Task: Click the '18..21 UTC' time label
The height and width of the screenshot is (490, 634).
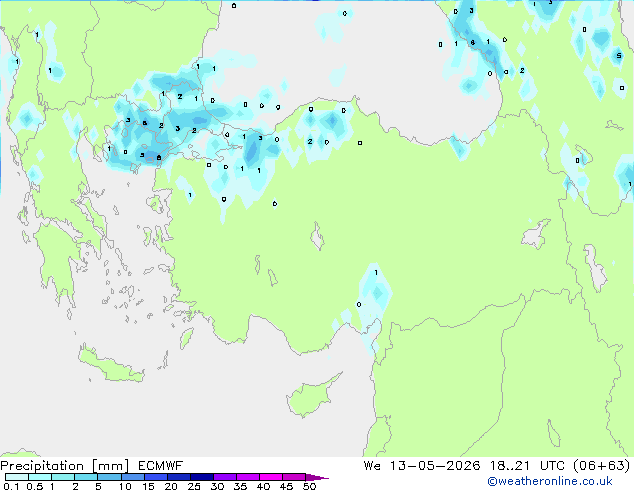Action: [528, 466]
